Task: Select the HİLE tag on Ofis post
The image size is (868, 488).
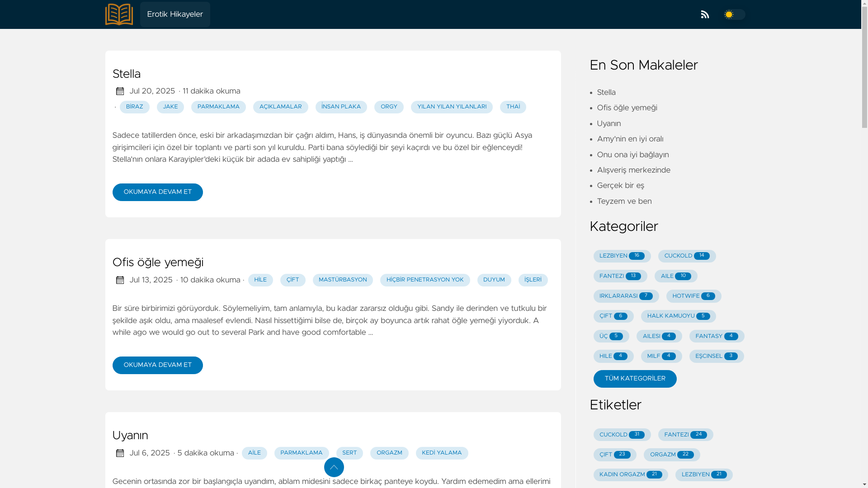Action: pos(260,280)
